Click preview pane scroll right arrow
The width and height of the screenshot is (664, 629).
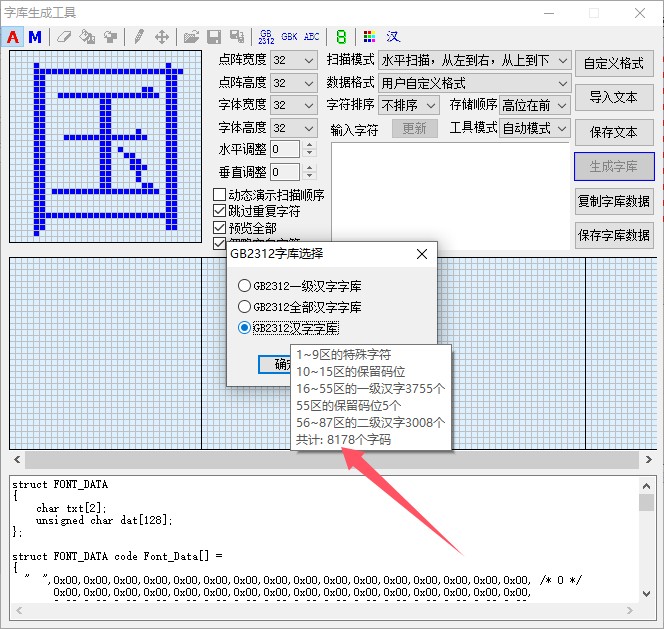point(648,460)
